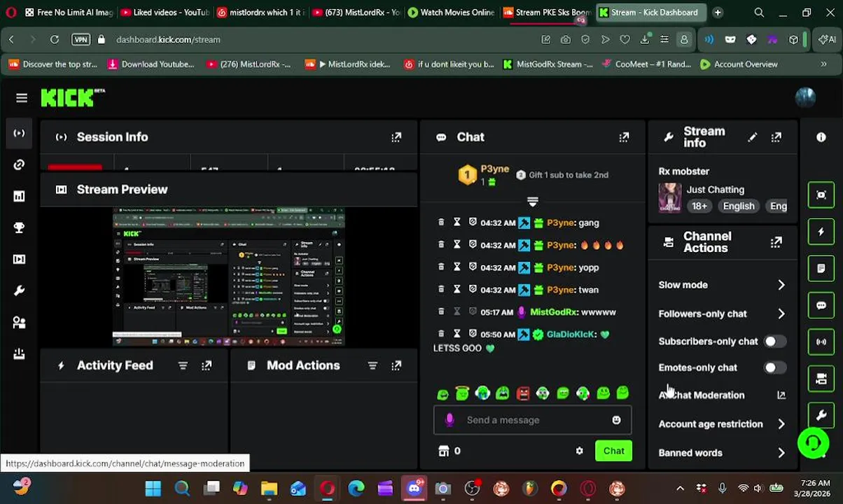Open GlaDioKIcK username in chat
Screen dimensions: 843x504
pyautogui.click(x=570, y=335)
